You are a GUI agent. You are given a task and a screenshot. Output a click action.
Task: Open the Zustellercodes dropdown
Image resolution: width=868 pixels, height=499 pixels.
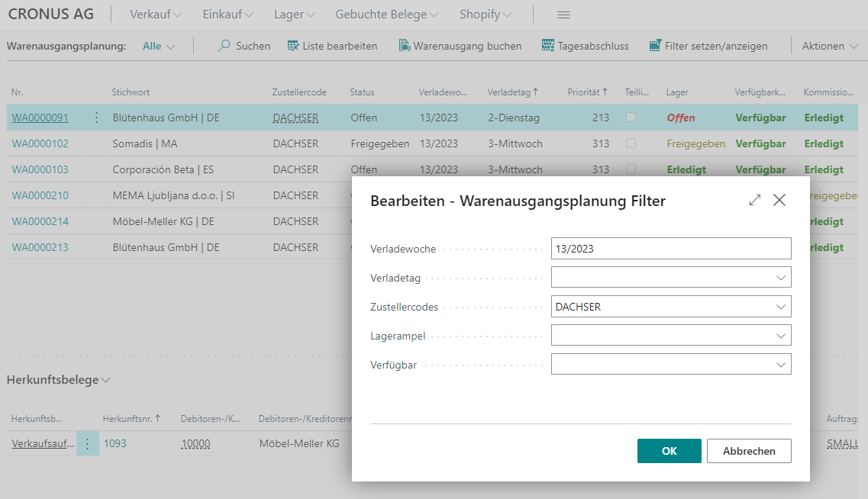coord(780,306)
